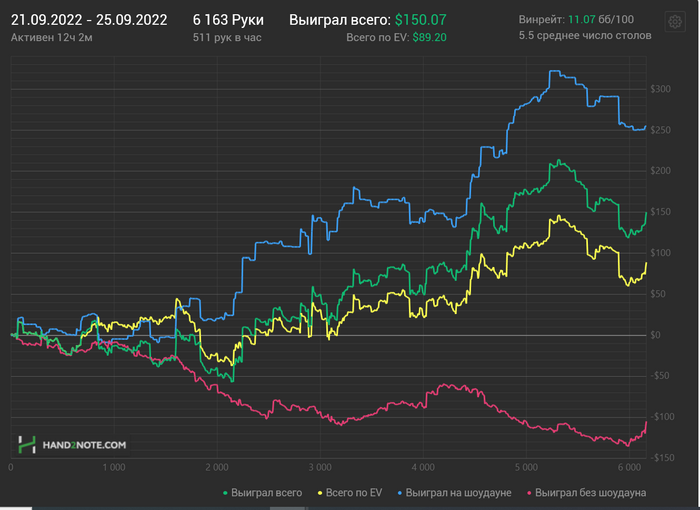Screen dimensions: 700x510
Task: Click the '1 000' x-axis label
Action: click(x=114, y=468)
